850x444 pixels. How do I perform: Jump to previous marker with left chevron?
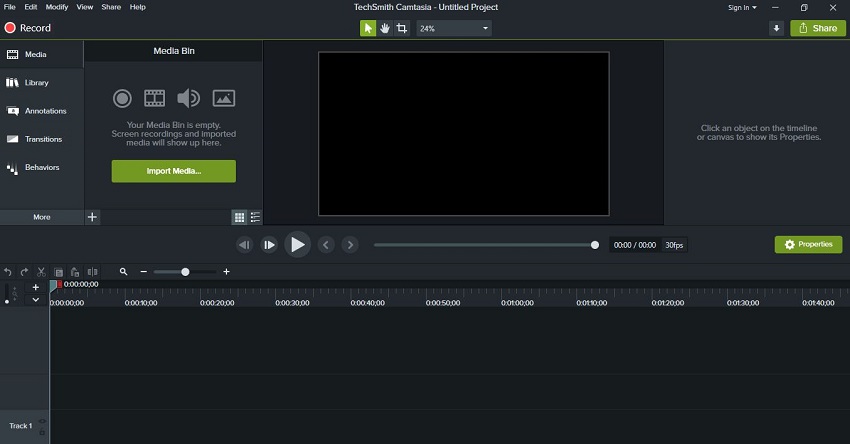pos(326,245)
